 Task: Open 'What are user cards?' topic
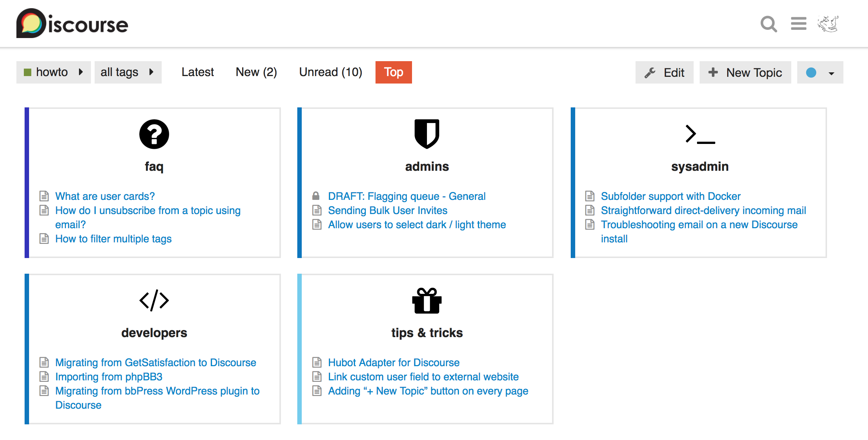[x=105, y=196]
